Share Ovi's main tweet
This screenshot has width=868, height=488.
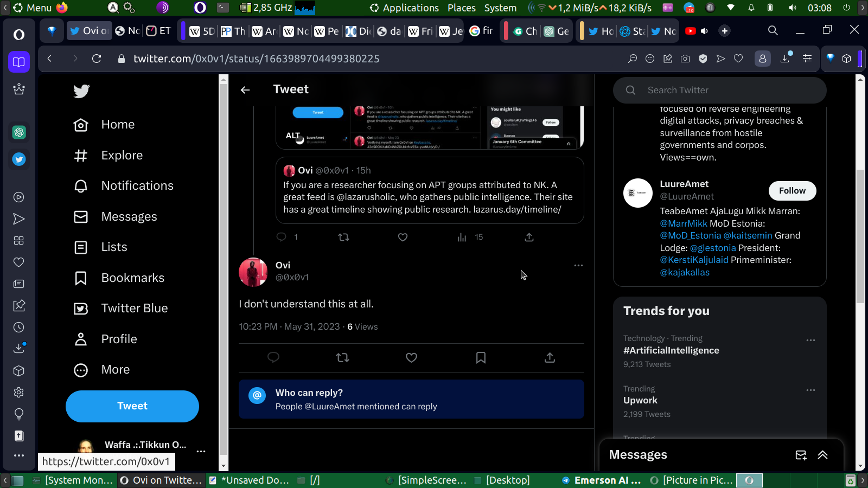coord(550,357)
